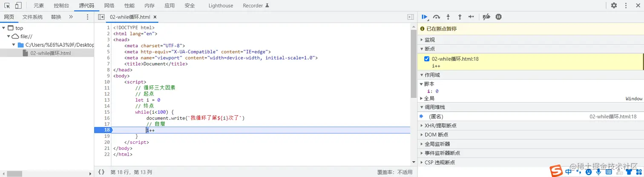Switch to the 元素 Elements tab

pyautogui.click(x=39, y=6)
